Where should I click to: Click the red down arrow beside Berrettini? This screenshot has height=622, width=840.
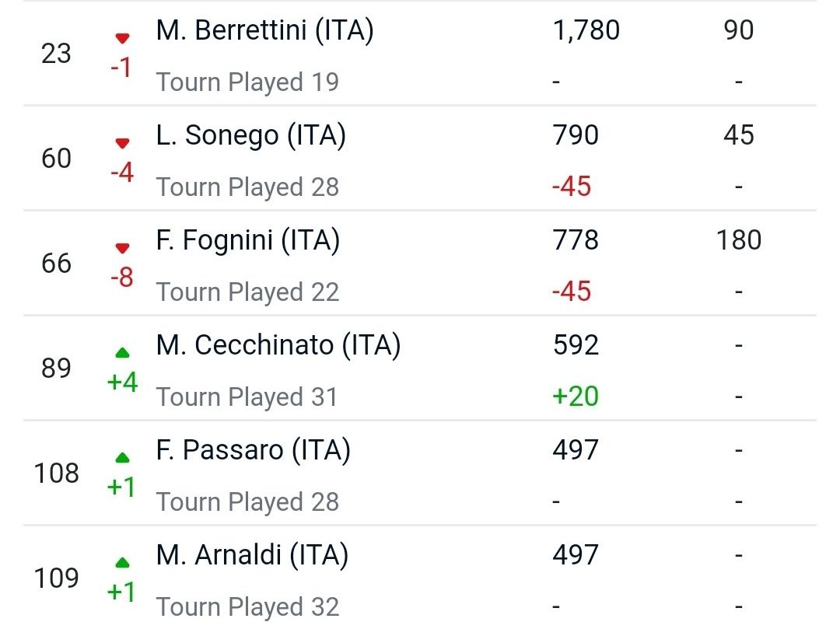(x=122, y=38)
